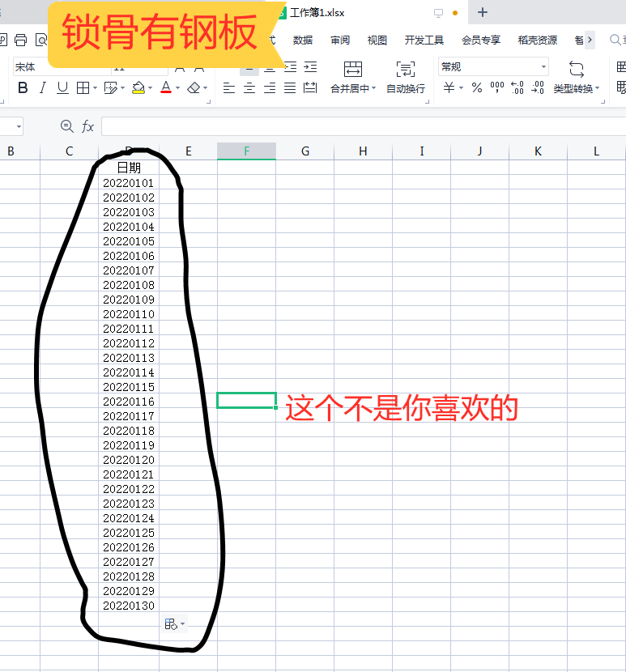Open the 稻壳资源 tab

coord(537,40)
